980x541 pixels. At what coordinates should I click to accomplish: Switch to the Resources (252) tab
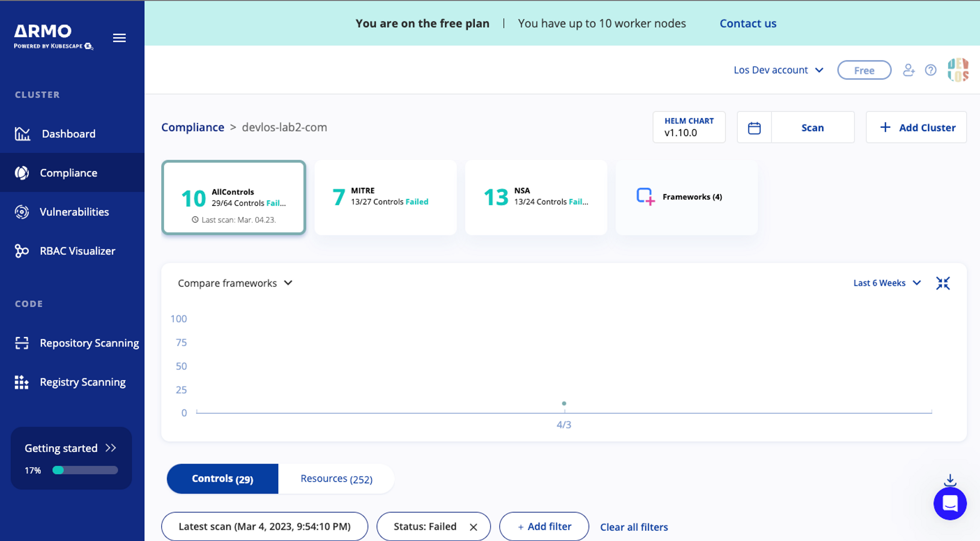pos(336,479)
